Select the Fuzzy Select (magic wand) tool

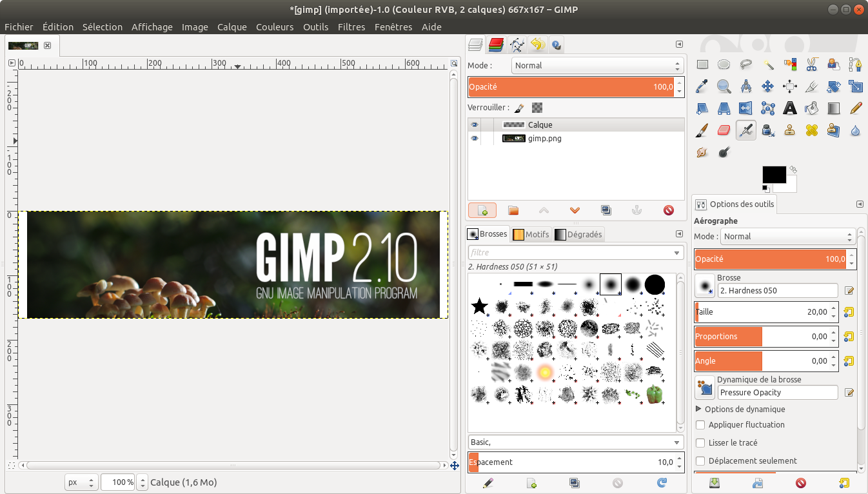769,64
